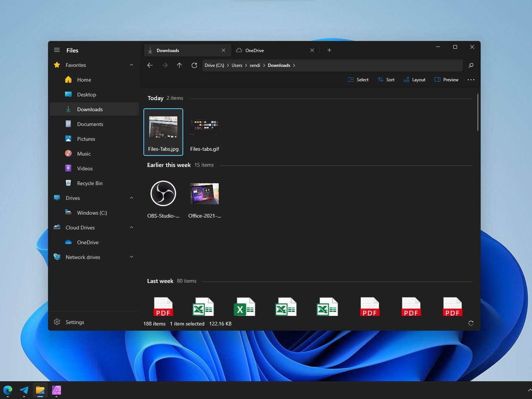The height and width of the screenshot is (399, 532).
Task: Close the Downloads tab
Action: pyautogui.click(x=224, y=50)
